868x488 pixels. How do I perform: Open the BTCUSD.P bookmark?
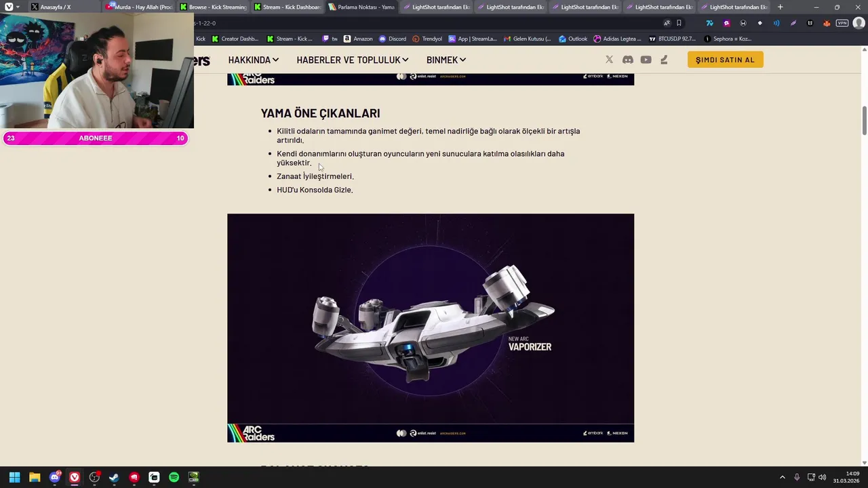point(672,39)
